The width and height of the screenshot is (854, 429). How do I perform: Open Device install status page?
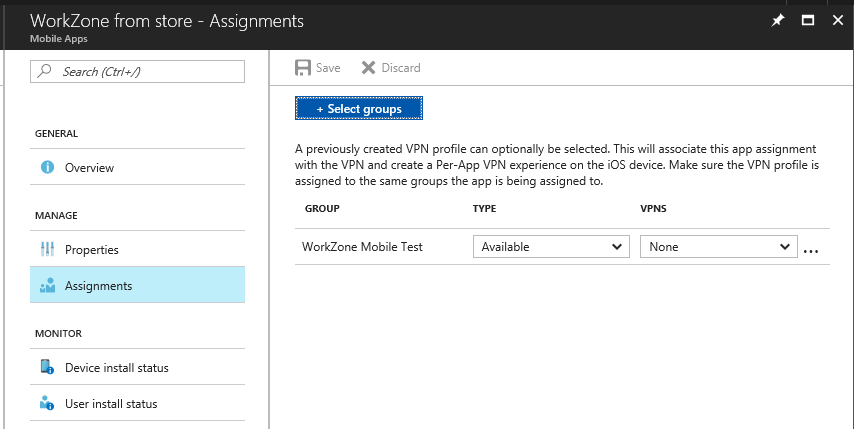137,367
